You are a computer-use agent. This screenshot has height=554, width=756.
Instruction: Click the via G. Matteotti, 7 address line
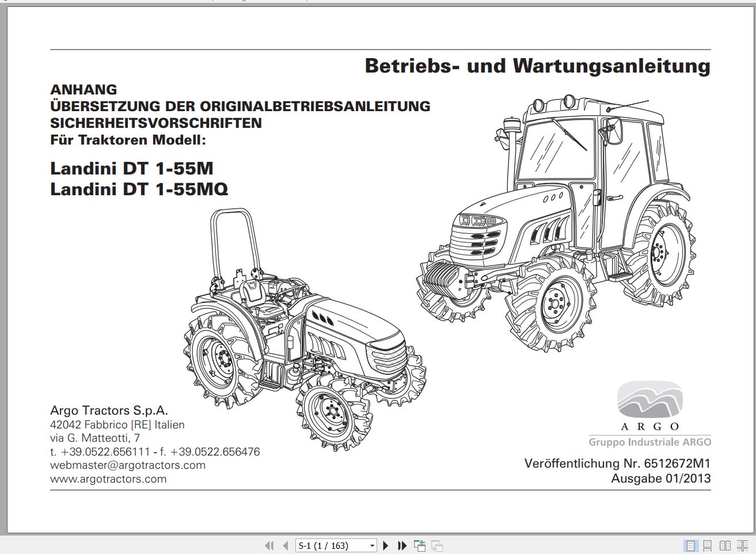(95, 438)
